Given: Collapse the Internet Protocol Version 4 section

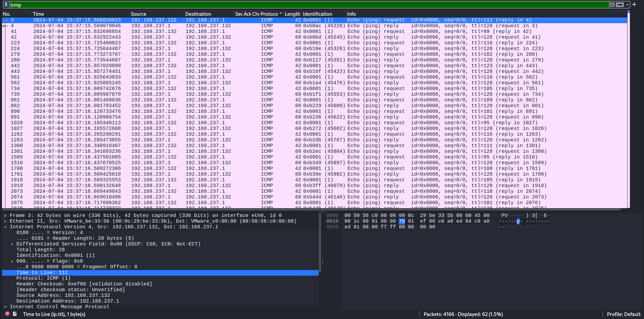Looking at the screenshot, I should click(5, 227).
